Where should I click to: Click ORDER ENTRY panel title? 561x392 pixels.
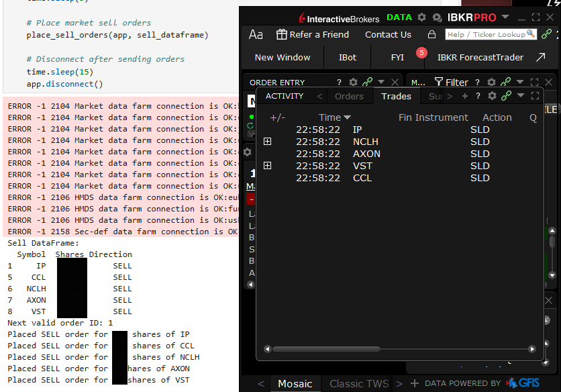coord(277,83)
